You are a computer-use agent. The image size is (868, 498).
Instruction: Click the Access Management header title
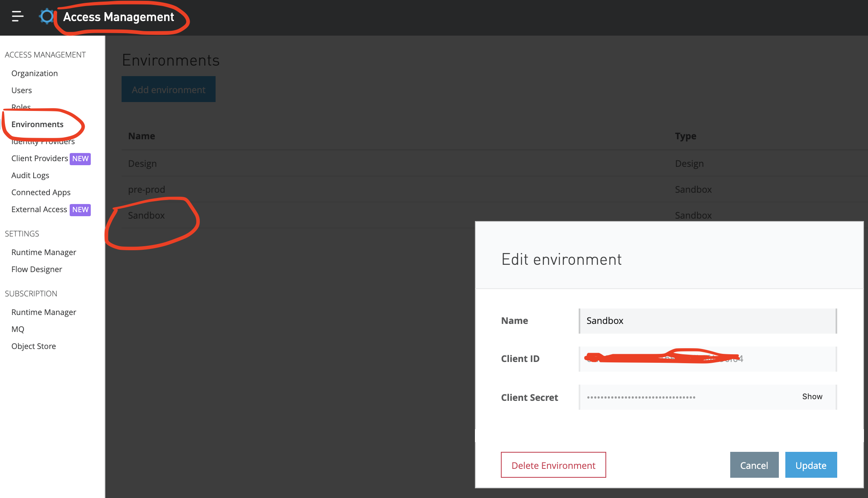point(118,17)
